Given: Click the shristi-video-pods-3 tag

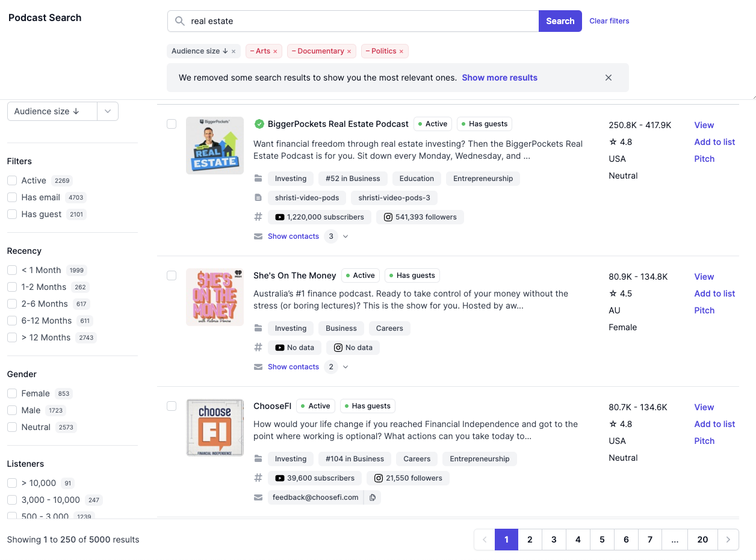Looking at the screenshot, I should coord(394,198).
